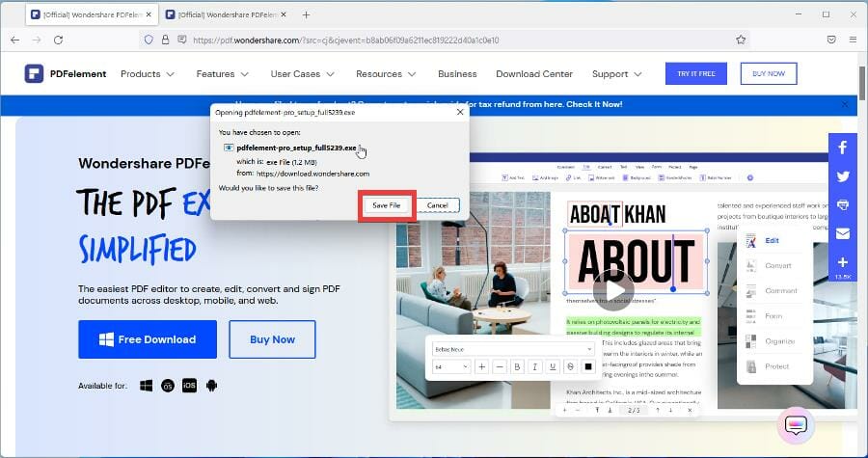Expand the User Cases menu
Image resolution: width=868 pixels, height=458 pixels.
click(x=302, y=73)
